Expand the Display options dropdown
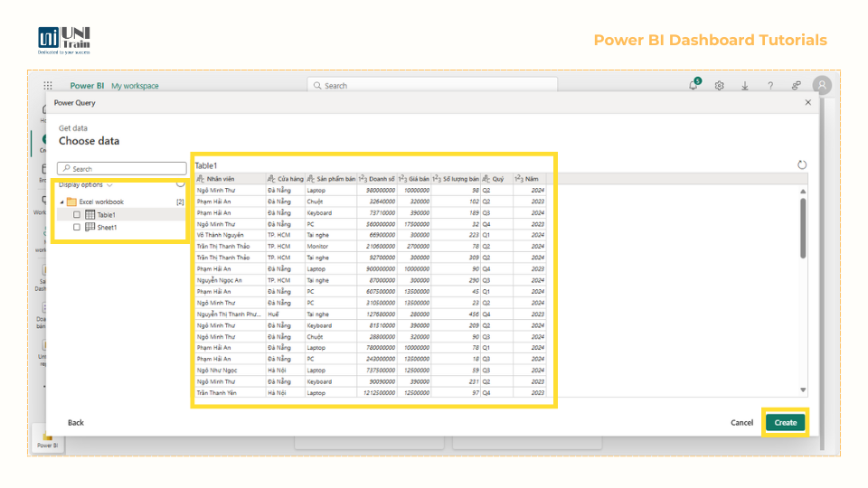868x488 pixels. coord(86,184)
